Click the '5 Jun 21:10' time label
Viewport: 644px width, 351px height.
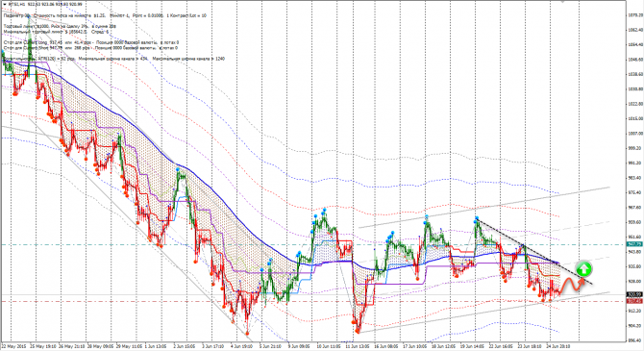(271, 346)
